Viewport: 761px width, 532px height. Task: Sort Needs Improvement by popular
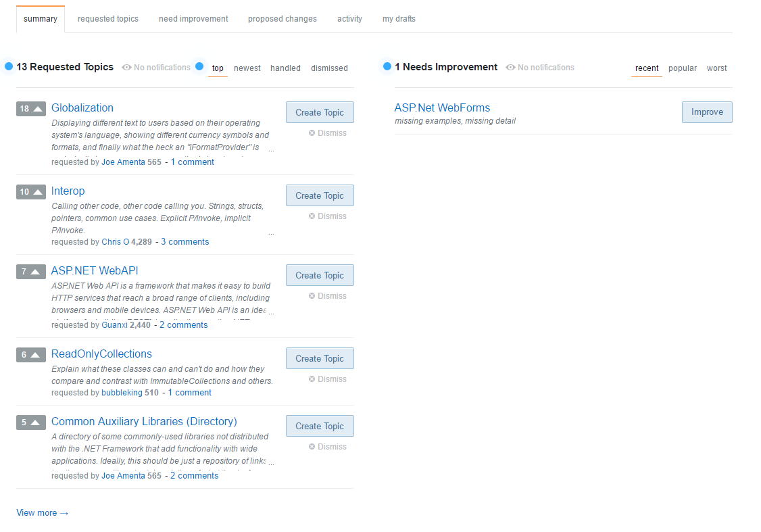[x=683, y=68]
